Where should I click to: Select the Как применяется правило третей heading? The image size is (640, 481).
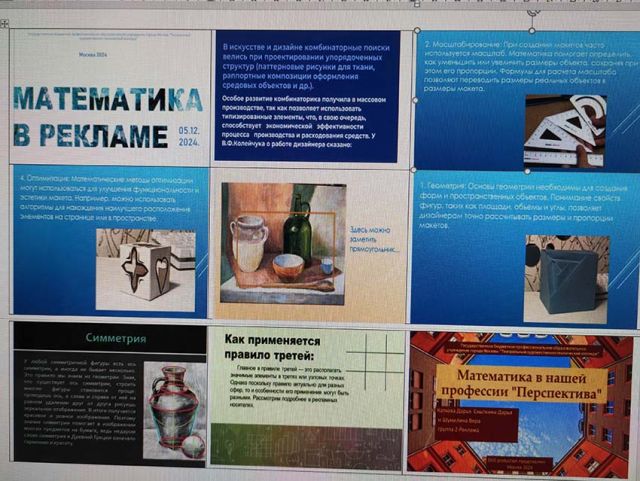(270, 350)
